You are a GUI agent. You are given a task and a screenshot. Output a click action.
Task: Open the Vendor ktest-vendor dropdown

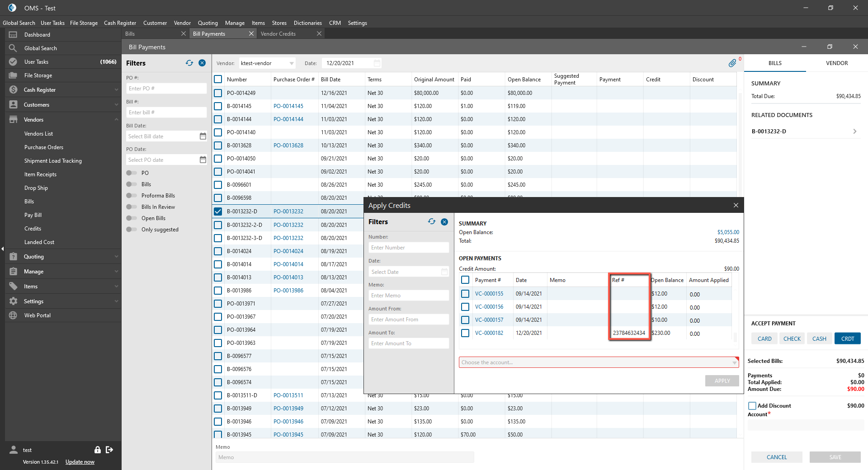point(291,63)
